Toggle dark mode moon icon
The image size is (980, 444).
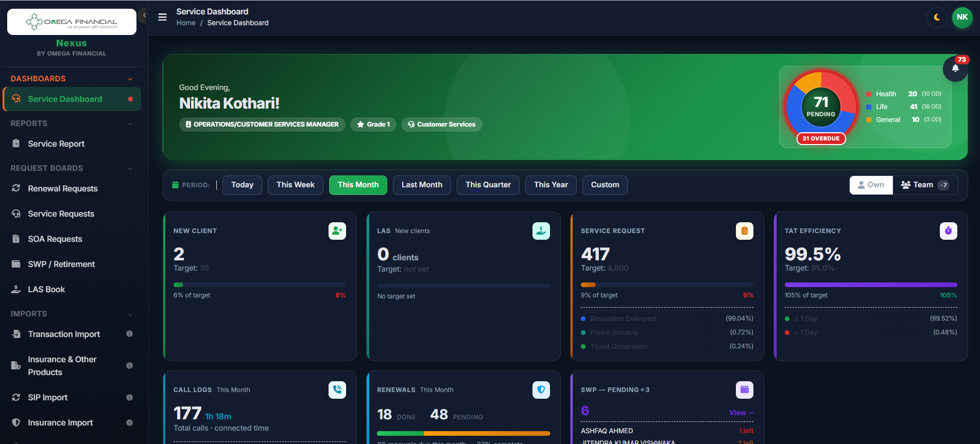(x=937, y=17)
